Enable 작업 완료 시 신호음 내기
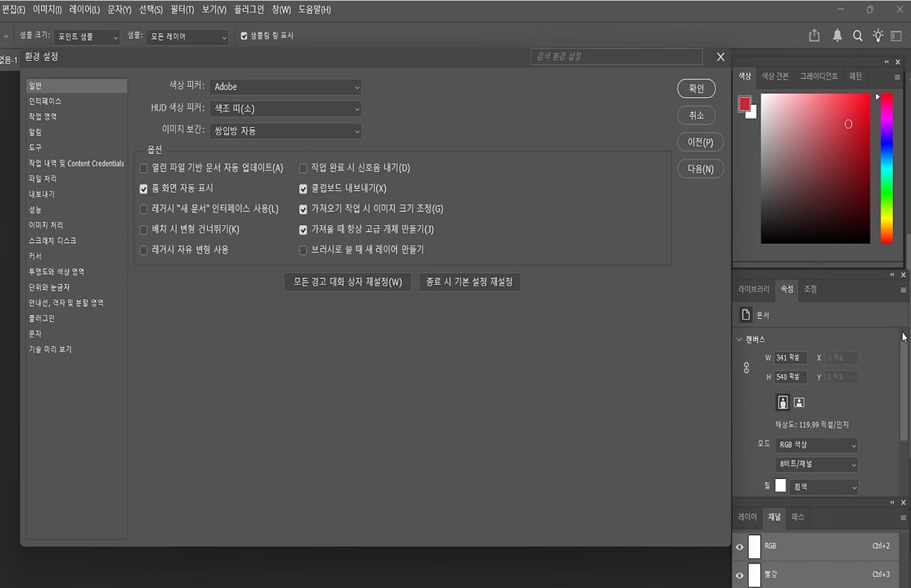Viewport: 911px width, 588px height. 303,168
